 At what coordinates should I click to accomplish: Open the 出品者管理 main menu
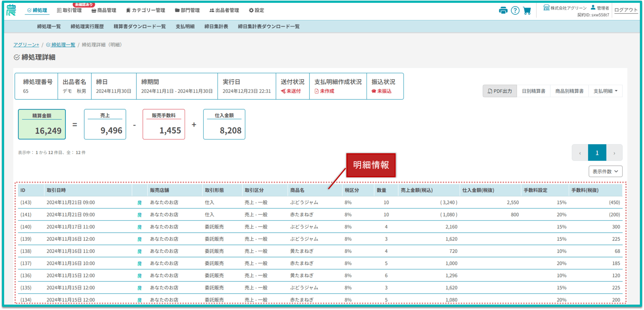click(224, 10)
